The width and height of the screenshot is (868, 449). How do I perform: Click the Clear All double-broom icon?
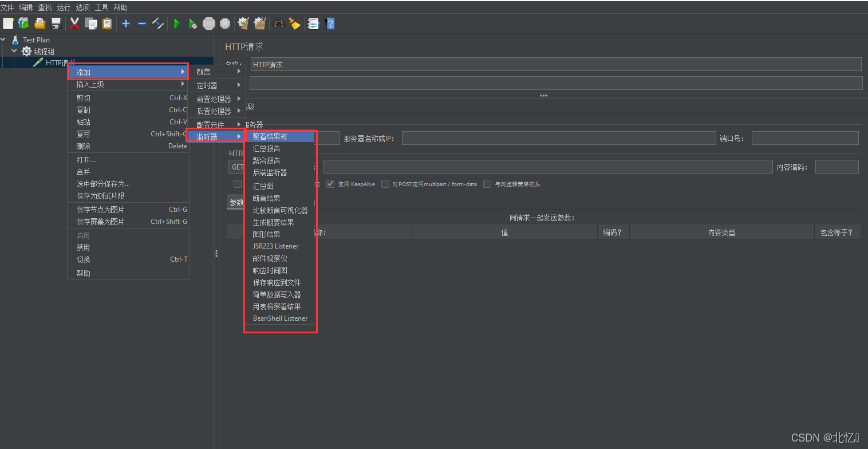(x=260, y=23)
